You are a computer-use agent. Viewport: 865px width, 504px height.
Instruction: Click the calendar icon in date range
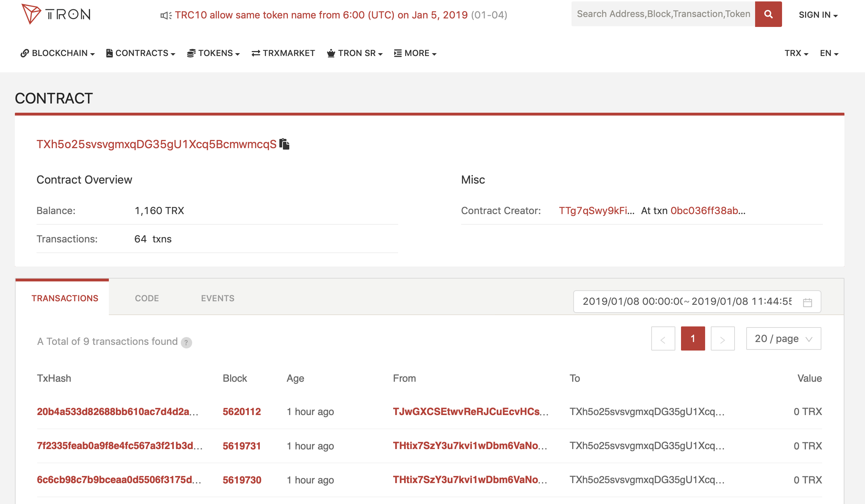[x=807, y=302]
